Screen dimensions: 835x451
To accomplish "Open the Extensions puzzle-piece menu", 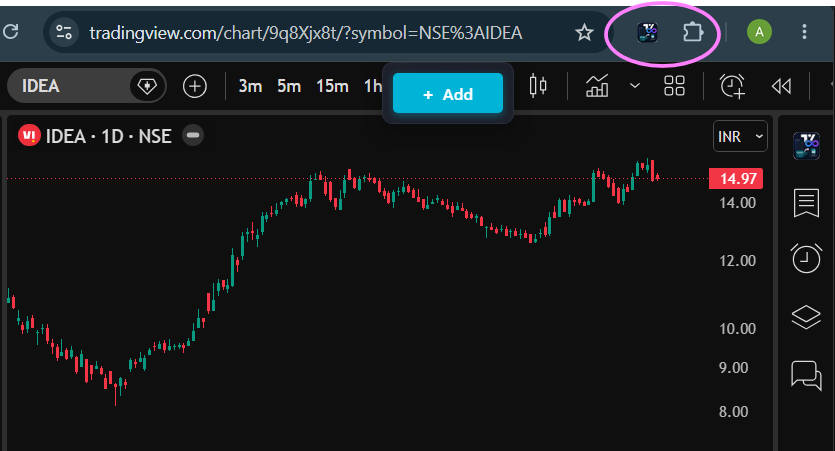I will click(693, 33).
